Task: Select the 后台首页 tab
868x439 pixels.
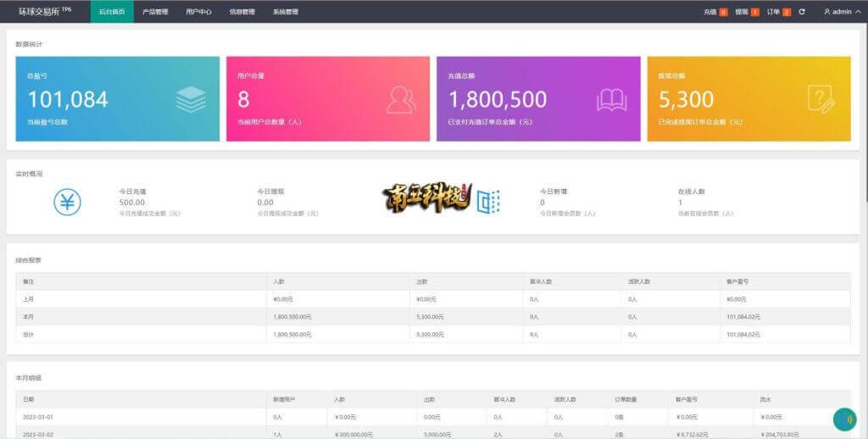Action: (111, 12)
